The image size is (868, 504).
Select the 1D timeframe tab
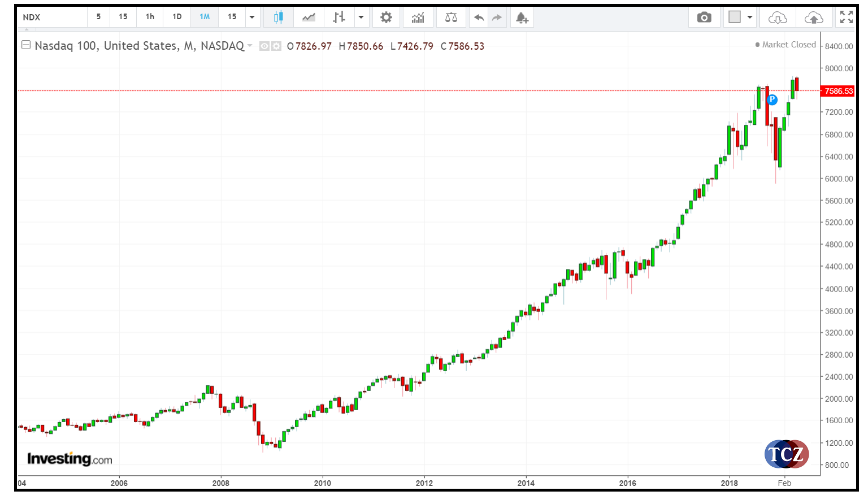pos(177,17)
